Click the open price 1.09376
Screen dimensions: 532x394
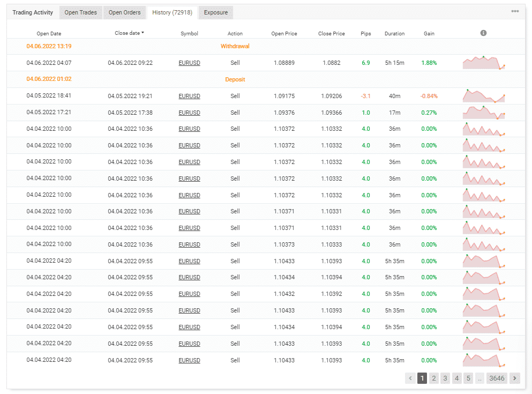(x=284, y=113)
